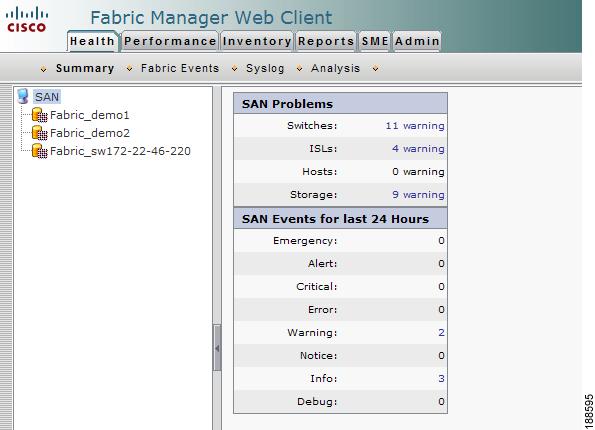
Task: Open the Fabric Events submenu
Action: click(180, 68)
